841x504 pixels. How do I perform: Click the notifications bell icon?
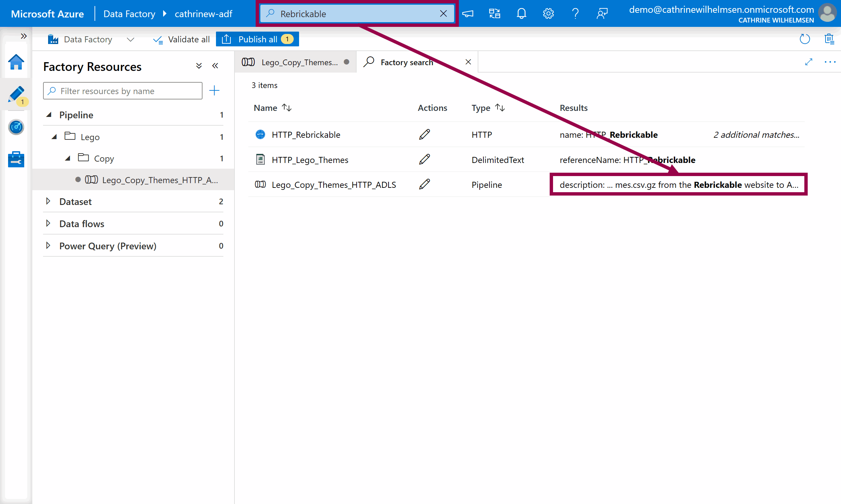coord(521,13)
